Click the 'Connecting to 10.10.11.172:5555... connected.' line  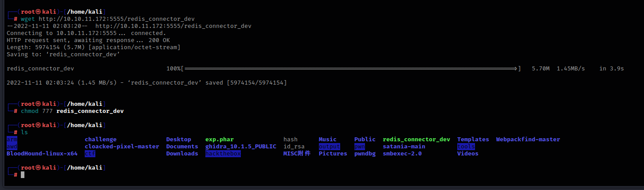coord(86,33)
